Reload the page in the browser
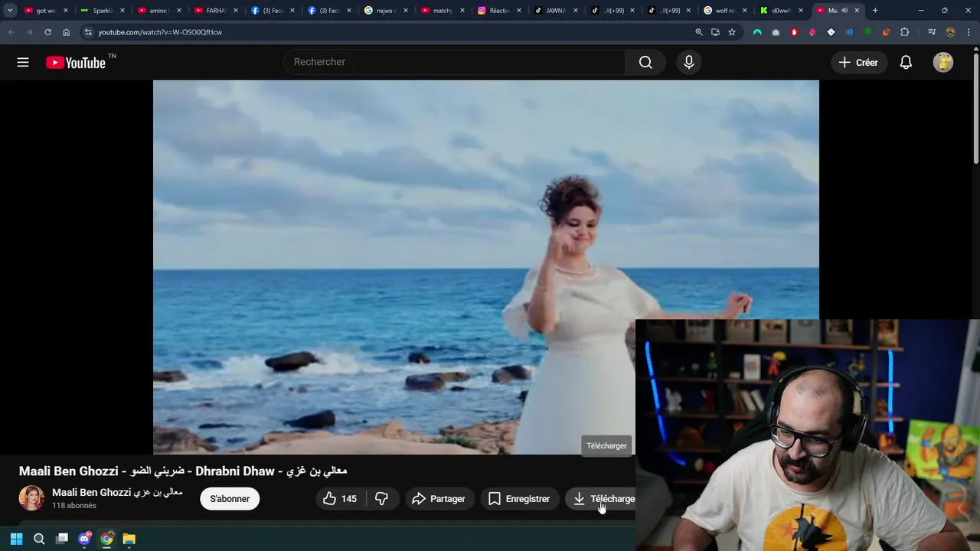 47,32
